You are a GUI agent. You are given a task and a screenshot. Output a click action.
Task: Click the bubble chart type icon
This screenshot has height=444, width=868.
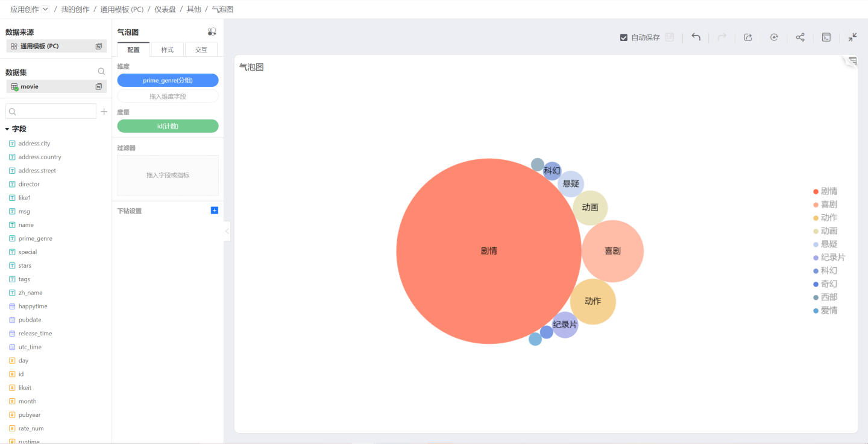point(212,32)
